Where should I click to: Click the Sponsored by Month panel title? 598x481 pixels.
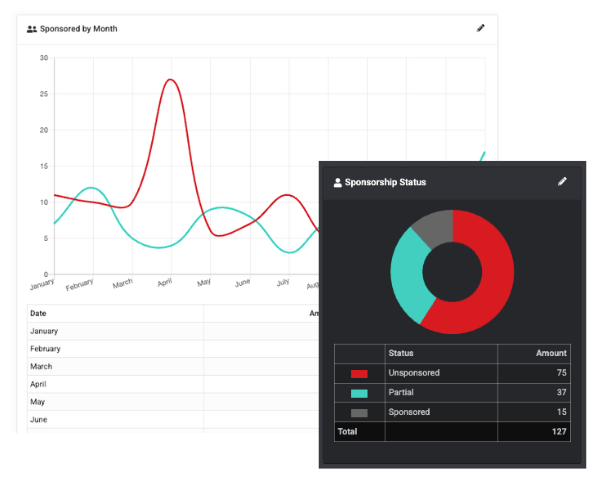point(79,29)
